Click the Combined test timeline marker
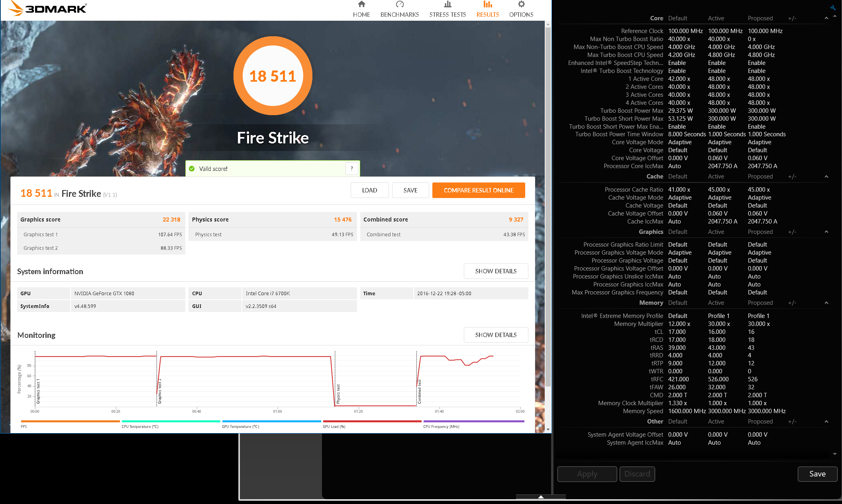Viewport: 842px width, 504px height. (x=420, y=391)
